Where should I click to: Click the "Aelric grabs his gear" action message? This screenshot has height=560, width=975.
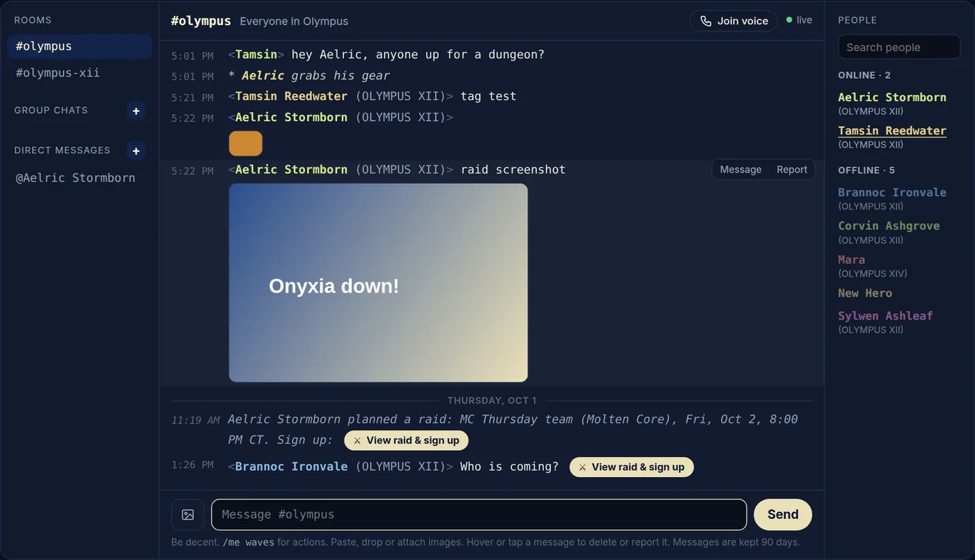click(x=309, y=75)
